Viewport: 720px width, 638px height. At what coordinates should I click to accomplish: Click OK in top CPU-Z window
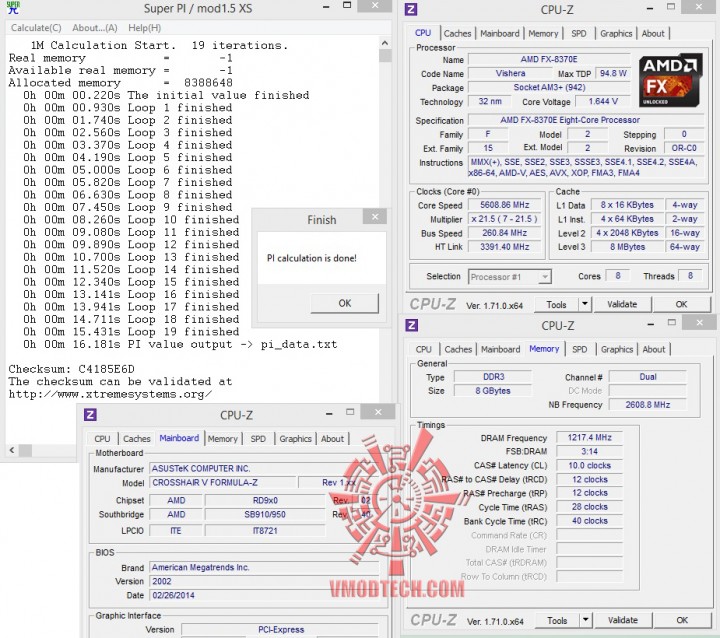[x=681, y=304]
